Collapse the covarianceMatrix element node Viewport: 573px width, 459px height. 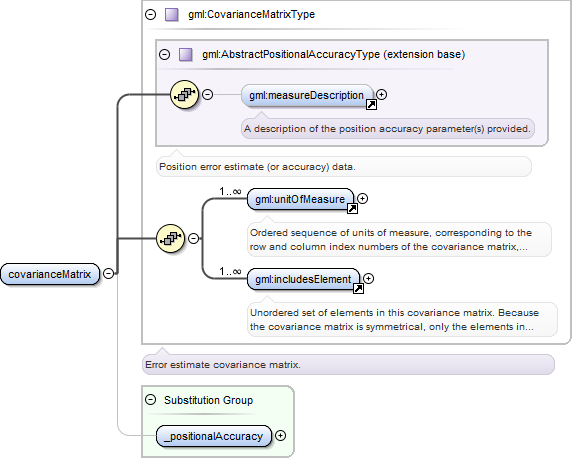[109, 273]
